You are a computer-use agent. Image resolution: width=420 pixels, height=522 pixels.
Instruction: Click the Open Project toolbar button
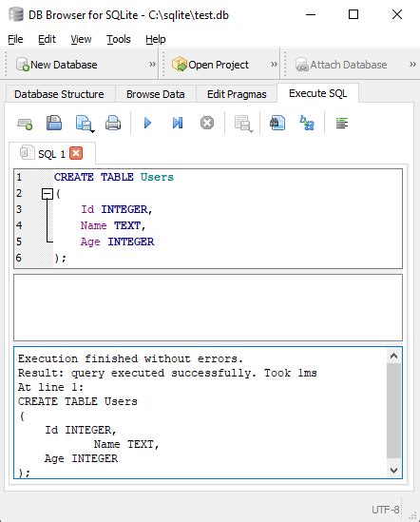(x=210, y=65)
